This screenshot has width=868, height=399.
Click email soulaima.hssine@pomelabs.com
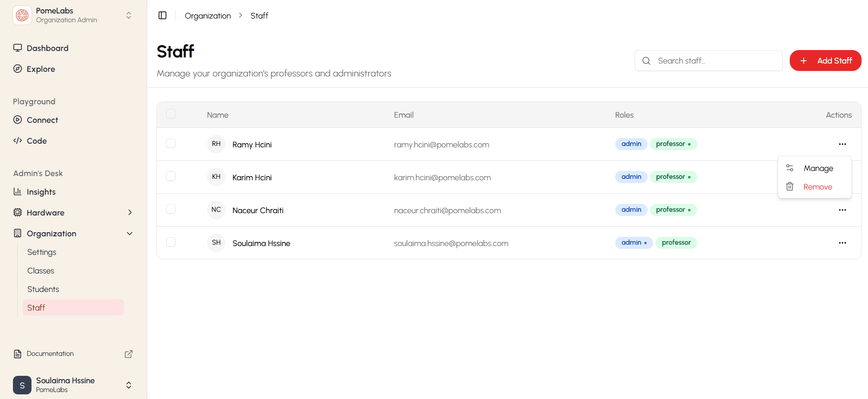451,243
